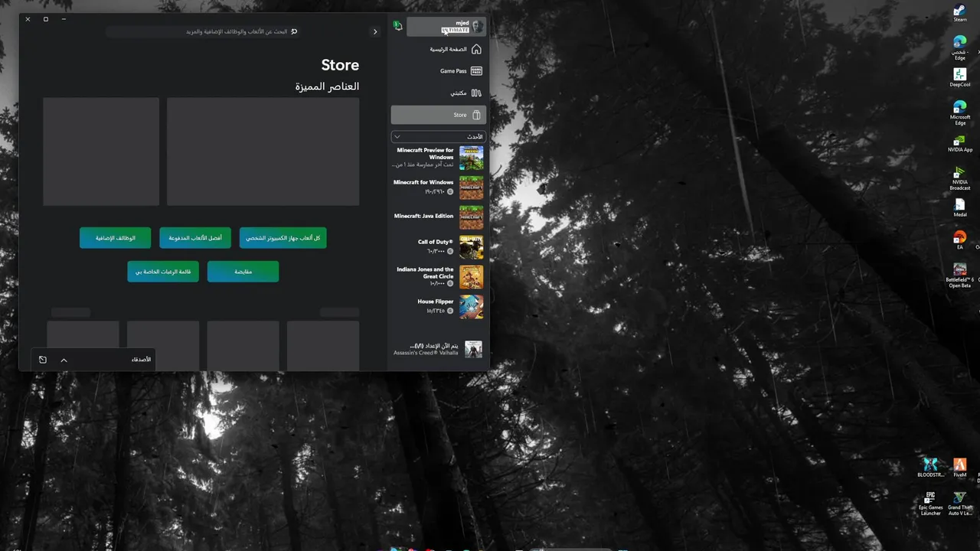Screen dimensions: 980x551
Task: Open NVIDIA Broadcast desktop shortcut
Action: (959, 178)
